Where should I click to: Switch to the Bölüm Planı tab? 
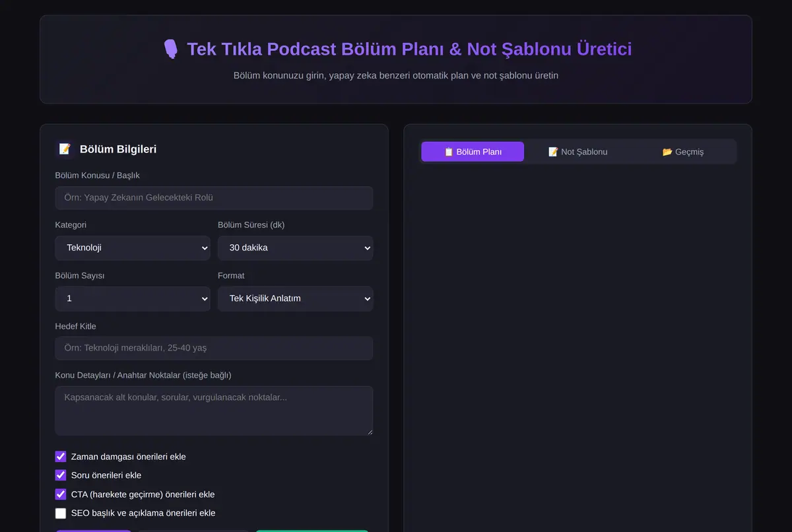coord(473,152)
